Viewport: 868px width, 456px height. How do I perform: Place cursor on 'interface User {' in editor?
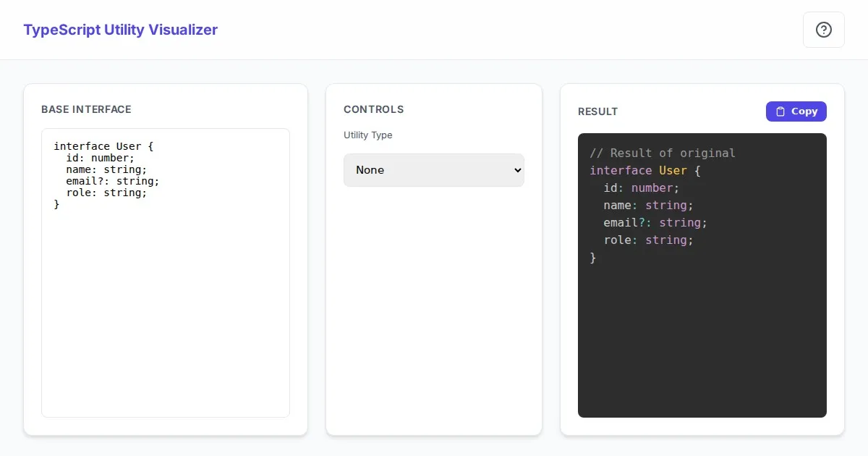coord(103,146)
